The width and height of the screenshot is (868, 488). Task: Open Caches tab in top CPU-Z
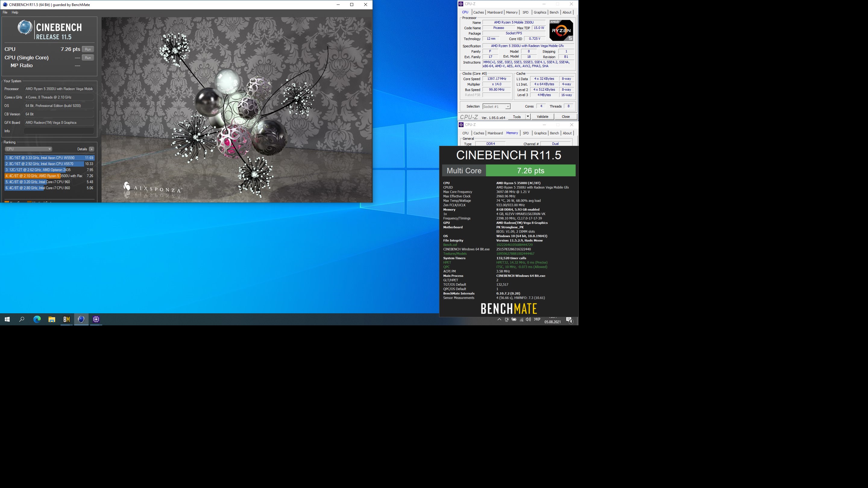tap(479, 12)
